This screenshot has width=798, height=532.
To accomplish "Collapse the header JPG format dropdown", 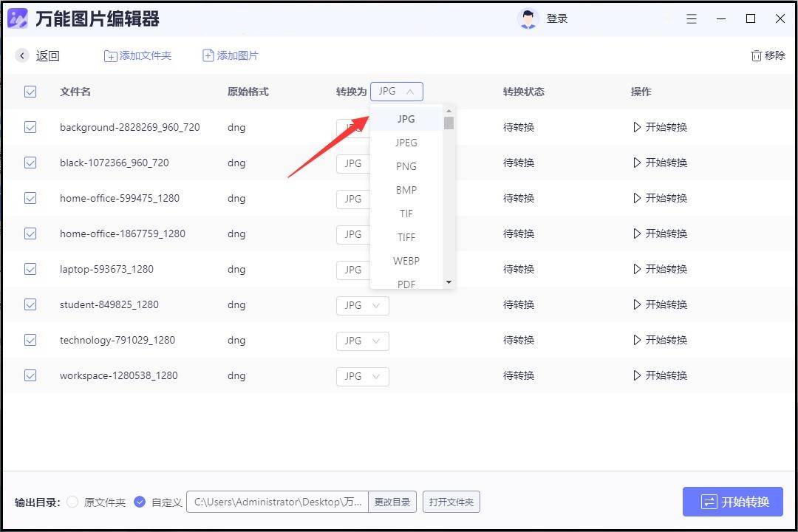I will pos(396,91).
